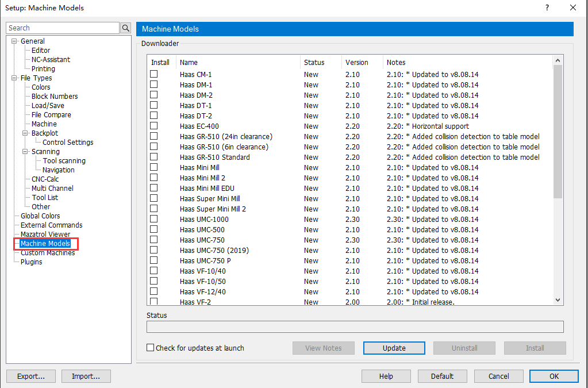
Task: Click 'Horizontal support' note text
Action: click(440, 126)
